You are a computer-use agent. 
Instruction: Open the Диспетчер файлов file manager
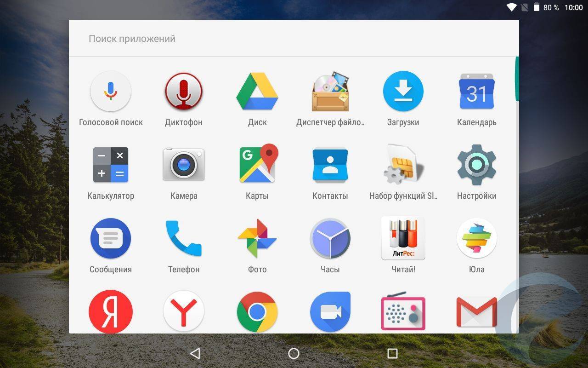(x=330, y=92)
